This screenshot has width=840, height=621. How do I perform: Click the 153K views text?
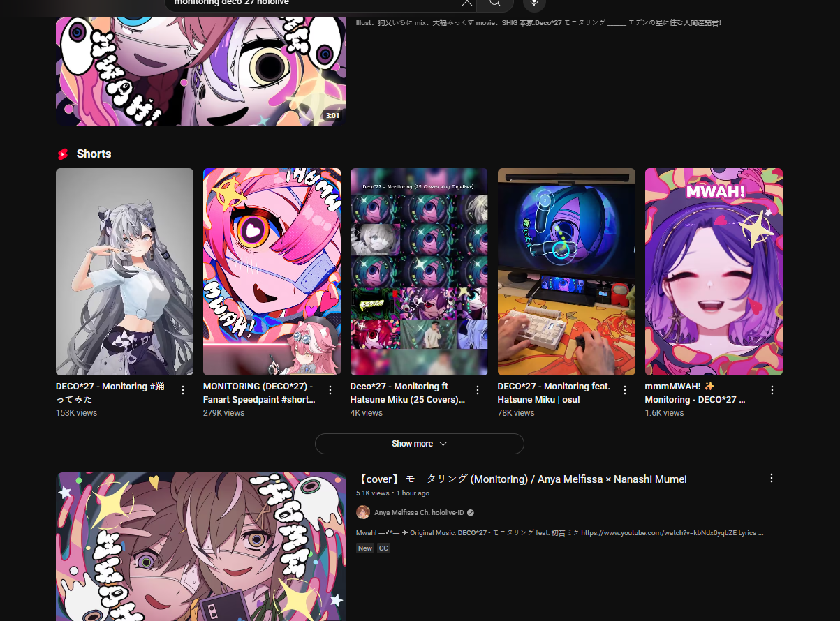point(76,413)
